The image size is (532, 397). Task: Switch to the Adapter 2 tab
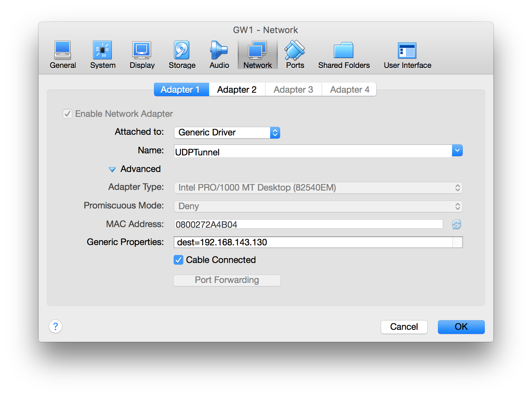[x=237, y=89]
